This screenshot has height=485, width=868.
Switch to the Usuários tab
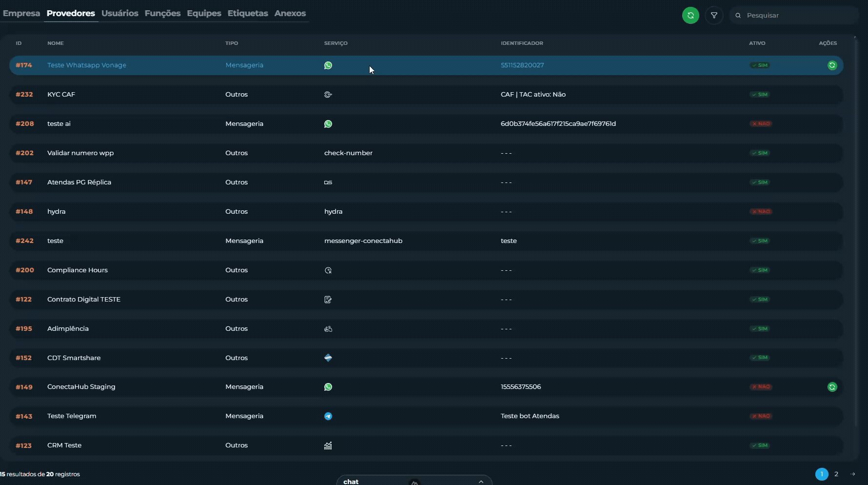tap(120, 13)
